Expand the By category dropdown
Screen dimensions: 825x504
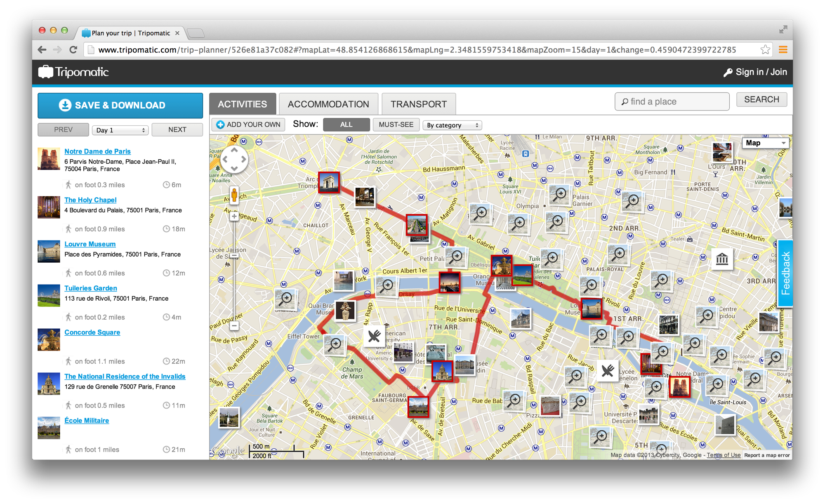(452, 125)
